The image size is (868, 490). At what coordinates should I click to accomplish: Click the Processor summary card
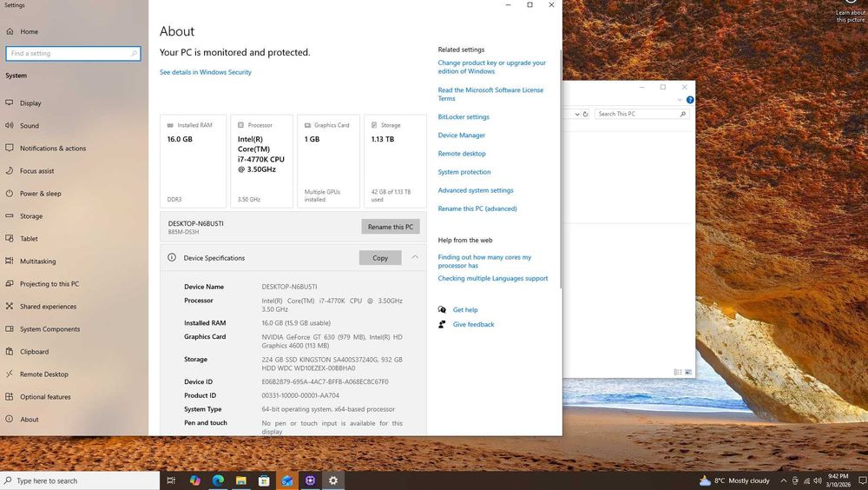261,161
